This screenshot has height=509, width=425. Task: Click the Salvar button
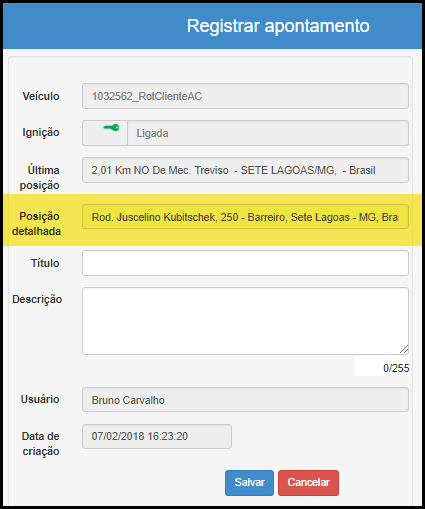[x=249, y=483]
